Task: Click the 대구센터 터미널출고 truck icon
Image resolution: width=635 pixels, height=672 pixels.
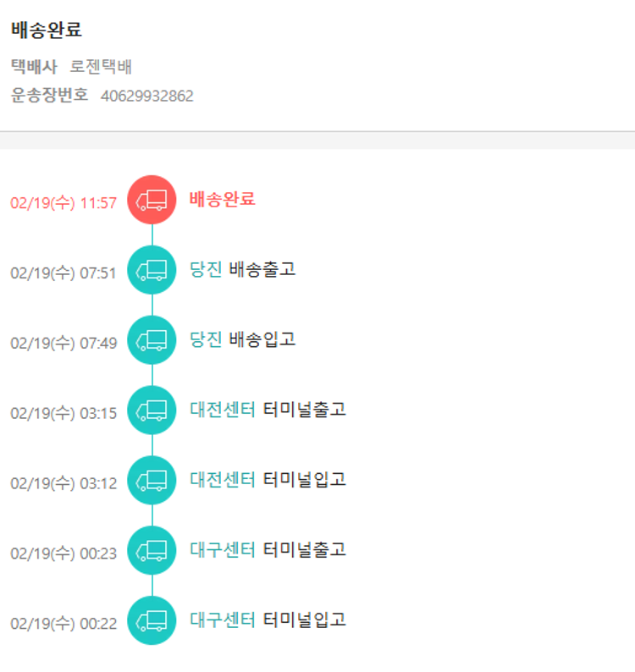Action: click(152, 550)
